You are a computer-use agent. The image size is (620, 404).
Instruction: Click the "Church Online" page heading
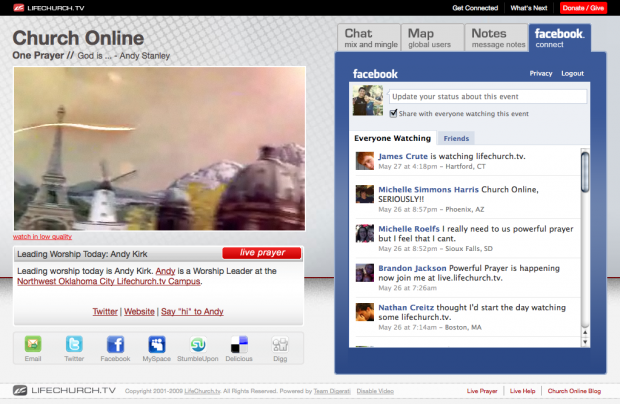[78, 38]
